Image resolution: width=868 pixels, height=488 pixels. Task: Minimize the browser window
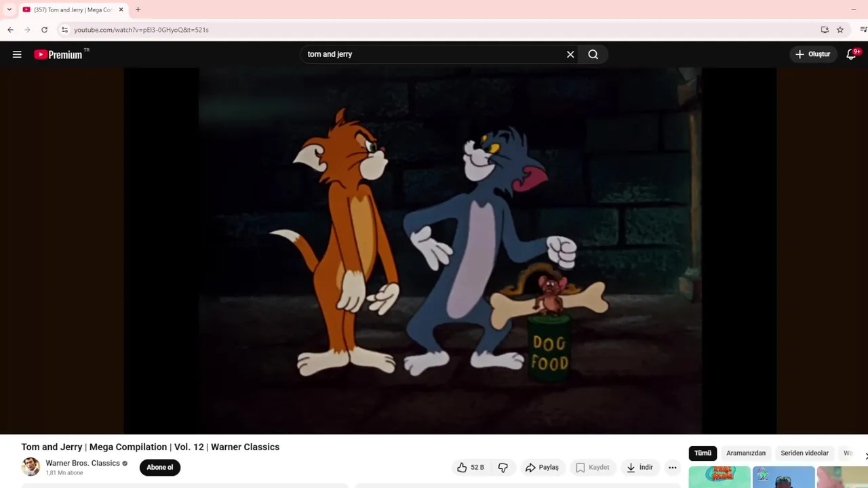click(853, 9)
